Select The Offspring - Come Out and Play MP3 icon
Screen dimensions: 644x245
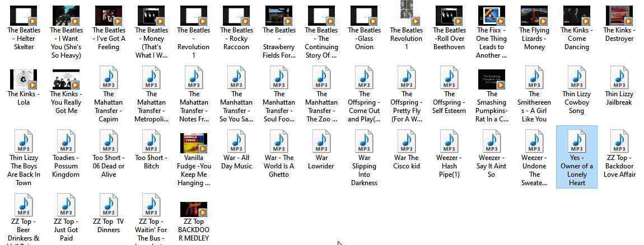pyautogui.click(x=364, y=78)
